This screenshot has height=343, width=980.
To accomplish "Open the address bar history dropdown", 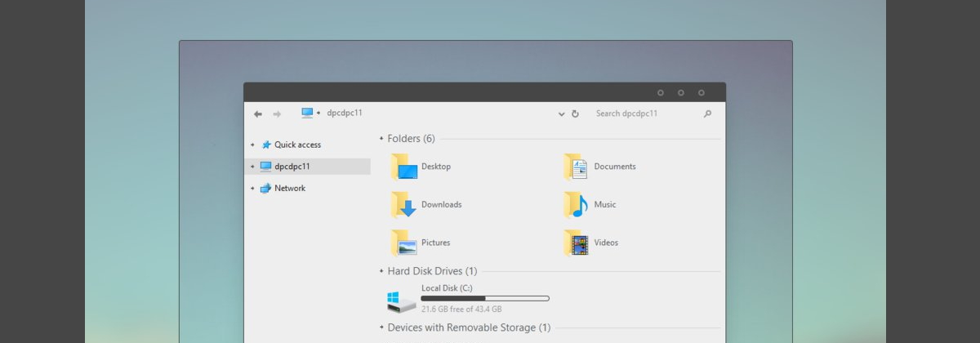I will [561, 114].
